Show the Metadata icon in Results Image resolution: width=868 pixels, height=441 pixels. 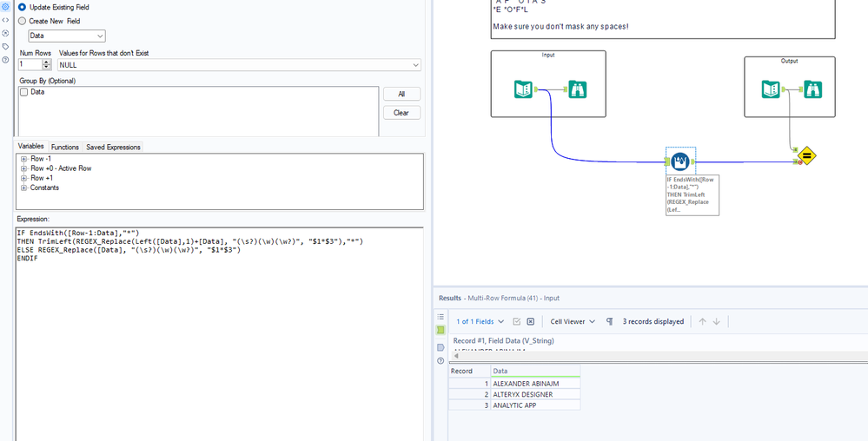pyautogui.click(x=441, y=347)
